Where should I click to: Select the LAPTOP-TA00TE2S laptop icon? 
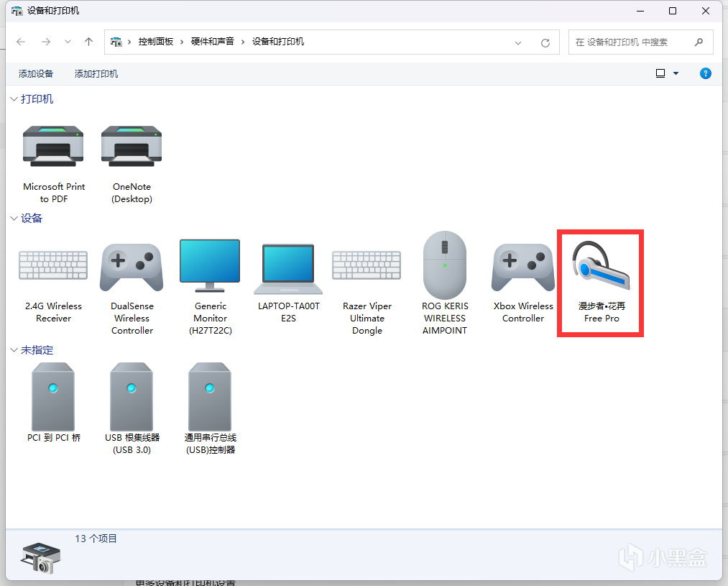point(288,270)
